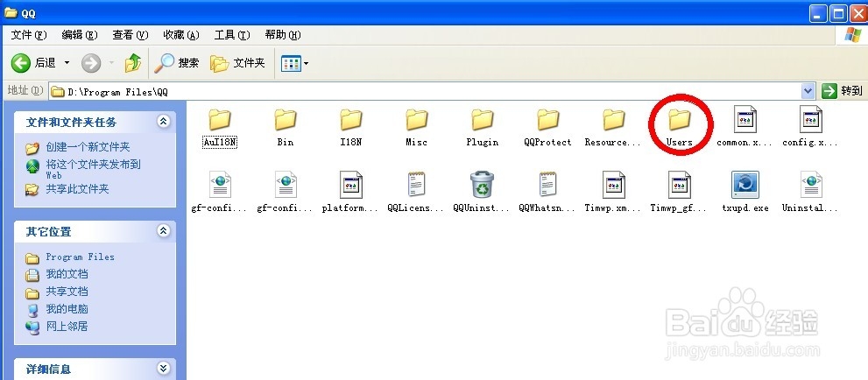Open the AuI18N folder
868x380 pixels.
click(x=220, y=129)
